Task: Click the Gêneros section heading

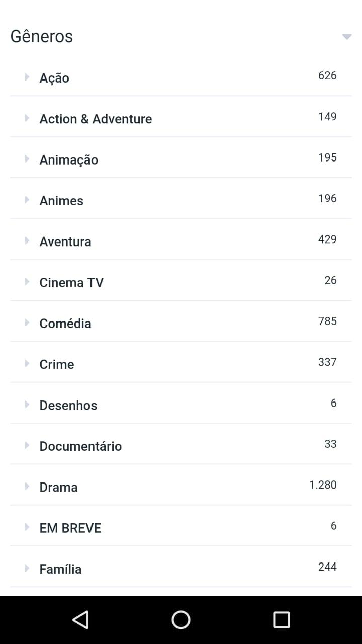Action: click(x=42, y=37)
